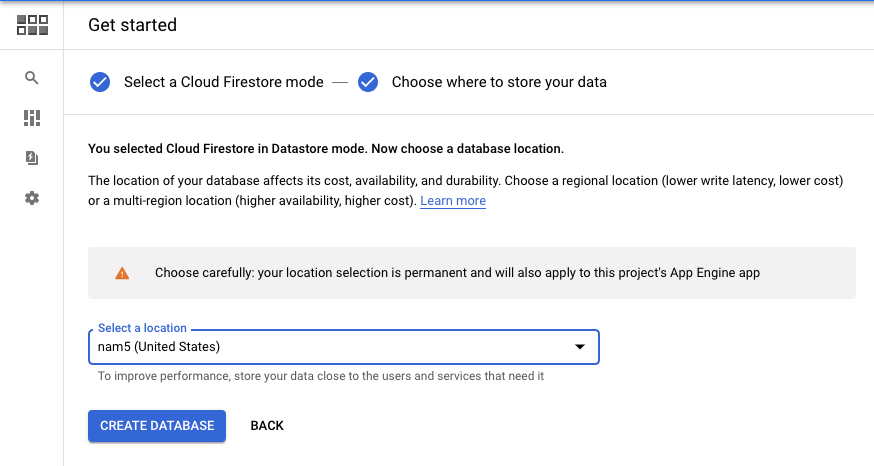874x466 pixels.
Task: Click the checkmark for data location step
Action: pyautogui.click(x=368, y=82)
